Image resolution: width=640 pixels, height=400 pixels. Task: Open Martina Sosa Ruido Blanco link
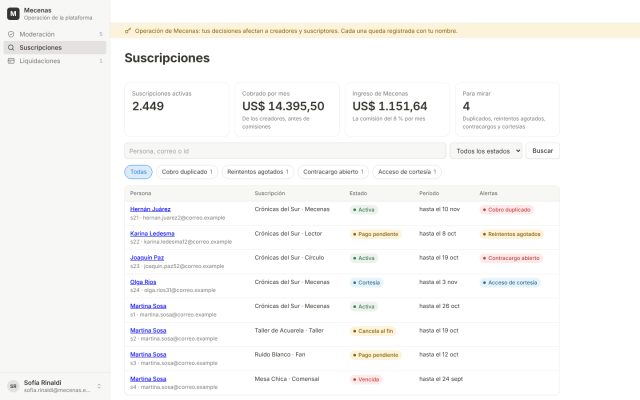[x=148, y=355]
